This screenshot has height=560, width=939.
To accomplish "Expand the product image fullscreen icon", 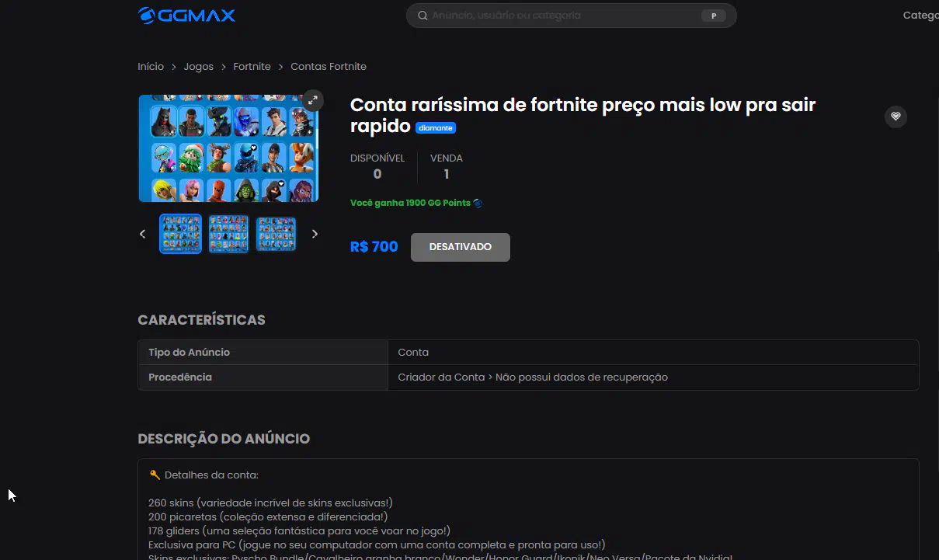I will [312, 100].
